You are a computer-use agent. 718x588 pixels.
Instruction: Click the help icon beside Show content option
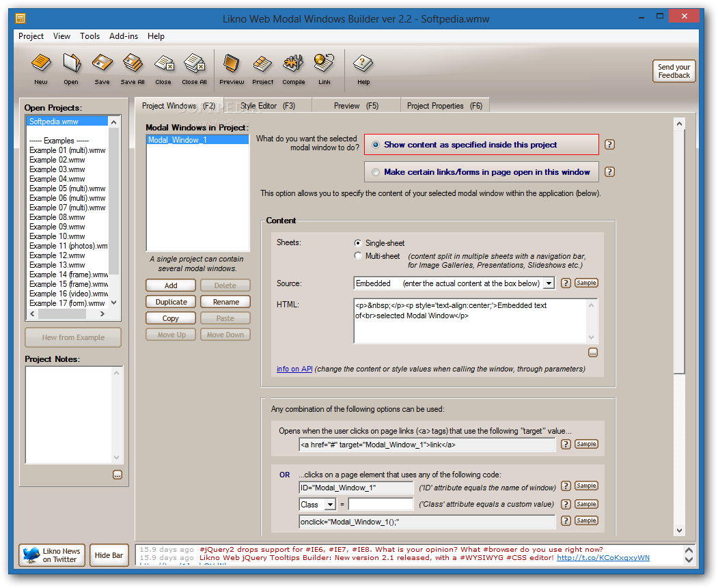coord(609,145)
